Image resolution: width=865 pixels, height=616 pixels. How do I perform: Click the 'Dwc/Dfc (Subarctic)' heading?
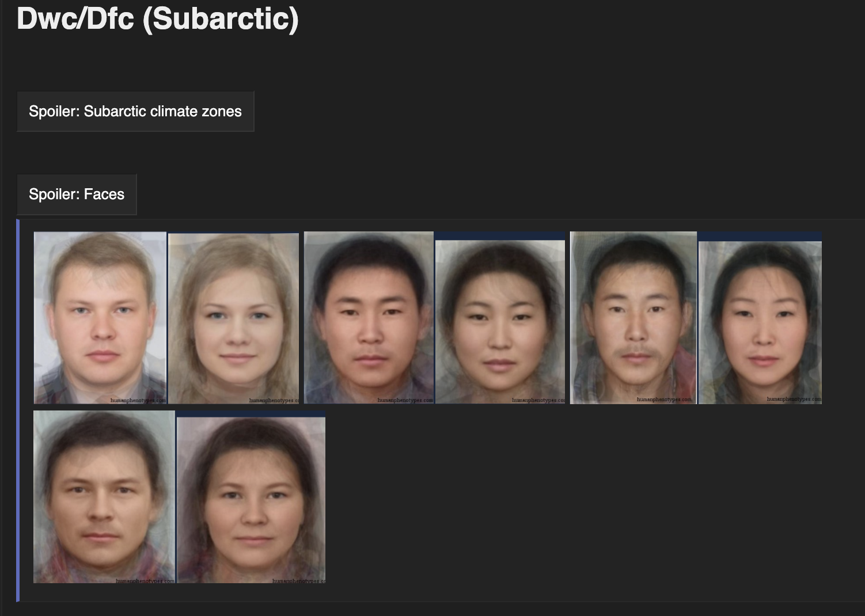(x=158, y=18)
